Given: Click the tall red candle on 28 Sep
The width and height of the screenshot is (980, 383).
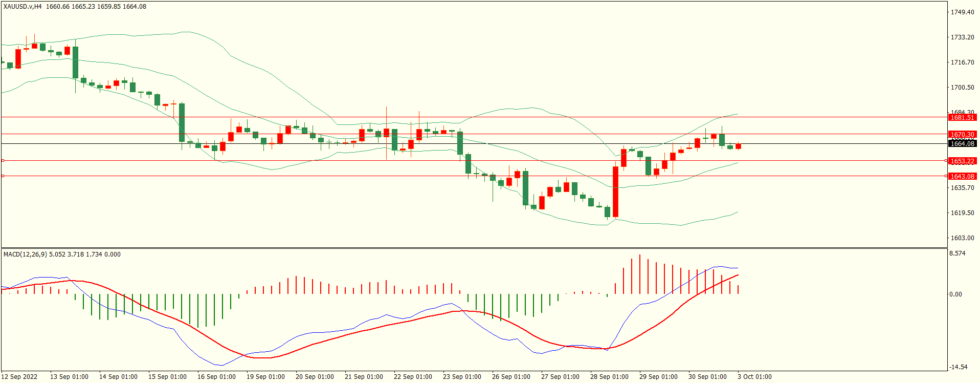Looking at the screenshot, I should (615, 192).
